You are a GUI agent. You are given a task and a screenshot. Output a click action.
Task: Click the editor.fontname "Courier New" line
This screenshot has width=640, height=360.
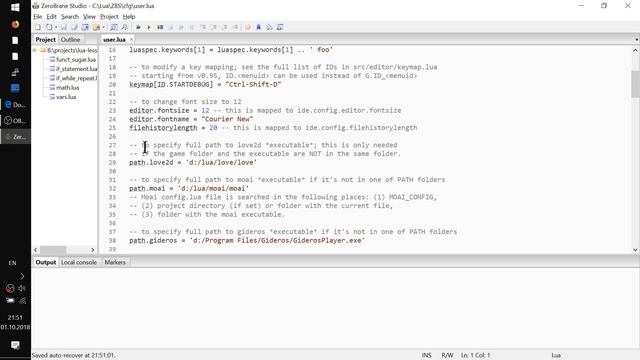(191, 119)
